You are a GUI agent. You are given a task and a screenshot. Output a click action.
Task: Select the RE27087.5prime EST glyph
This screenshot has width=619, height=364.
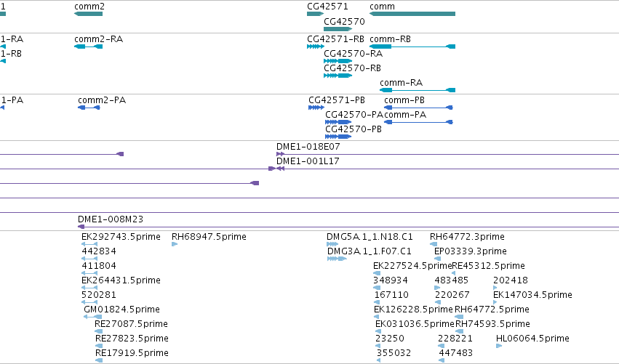[99, 331]
